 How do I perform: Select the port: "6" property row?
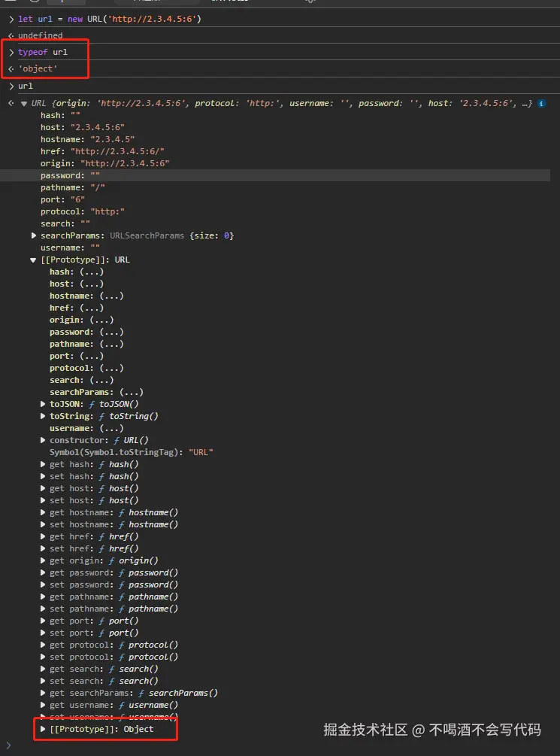click(62, 199)
